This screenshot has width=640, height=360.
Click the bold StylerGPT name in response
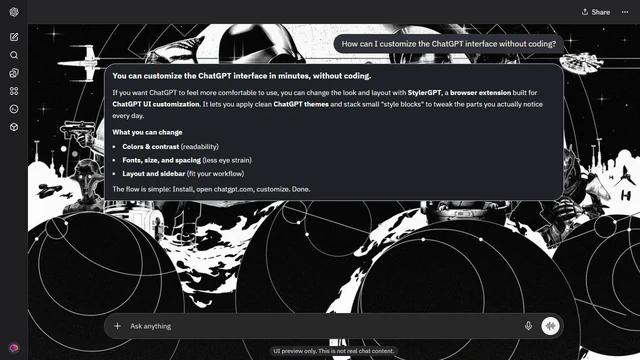424,93
